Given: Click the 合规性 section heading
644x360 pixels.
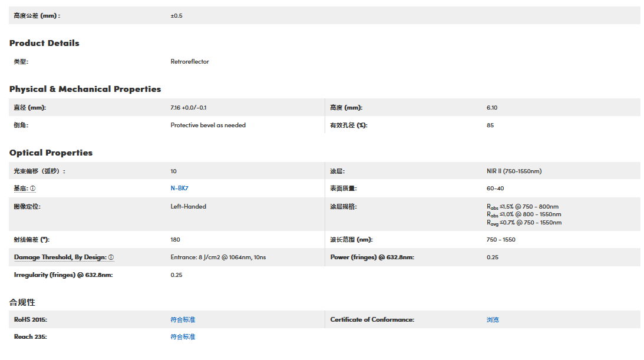Looking at the screenshot, I should point(22,302).
